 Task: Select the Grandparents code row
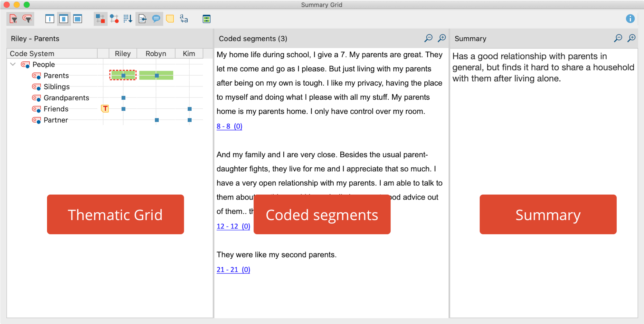[x=66, y=98]
